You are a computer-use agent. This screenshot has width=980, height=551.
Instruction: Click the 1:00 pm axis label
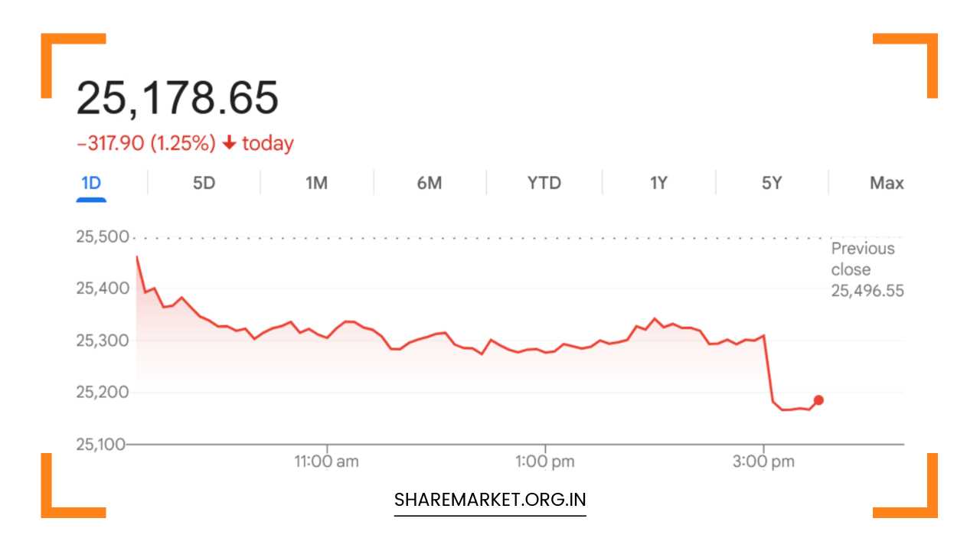(545, 461)
